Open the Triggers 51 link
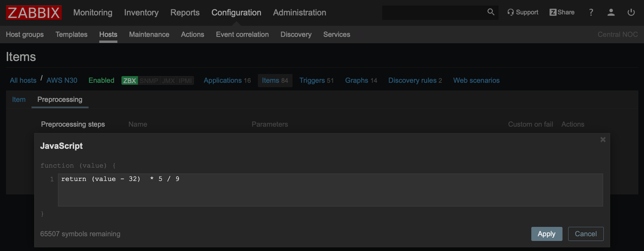644x251 pixels. point(317,80)
